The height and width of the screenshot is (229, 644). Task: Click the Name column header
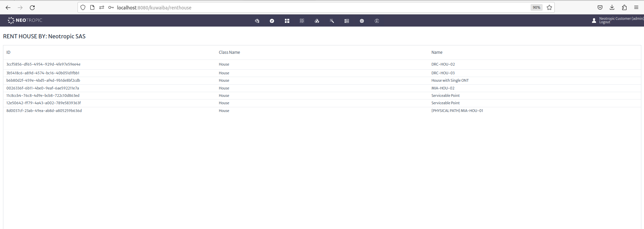point(437,52)
